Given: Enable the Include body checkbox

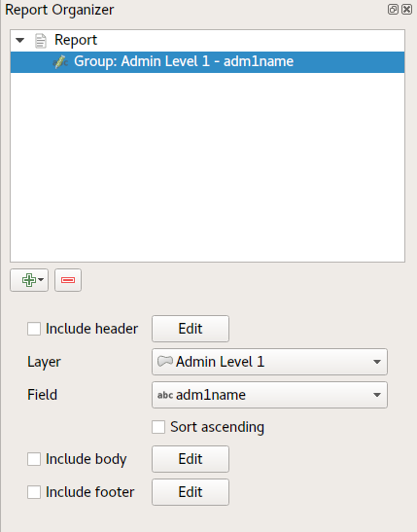Looking at the screenshot, I should pyautogui.click(x=34, y=459).
